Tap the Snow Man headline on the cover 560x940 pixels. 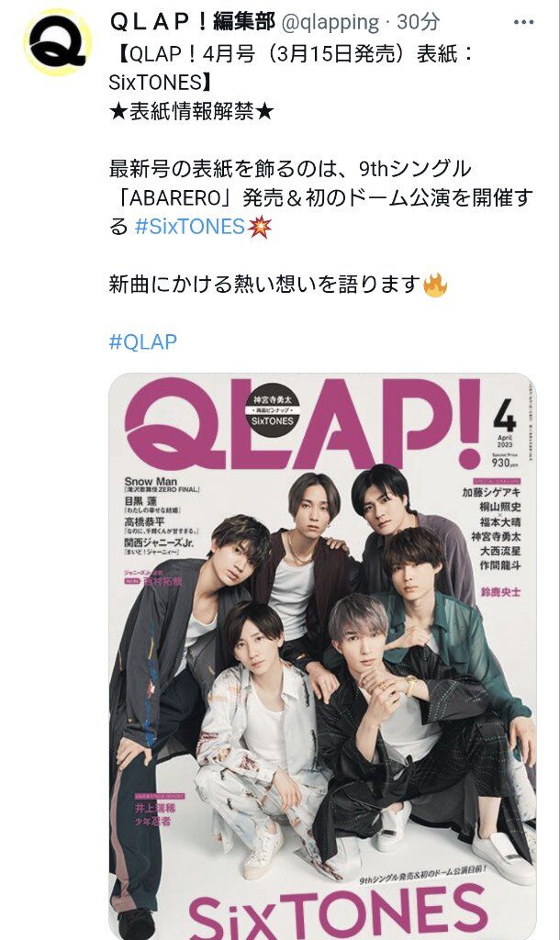click(151, 481)
